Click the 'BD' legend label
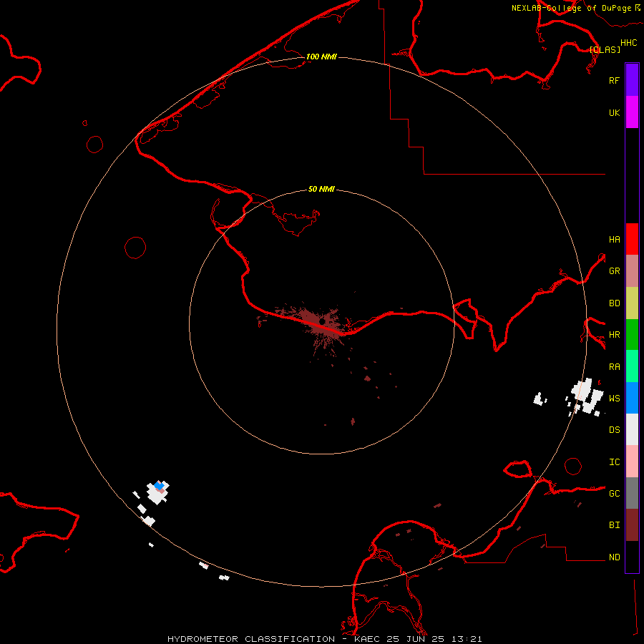This screenshot has width=644, height=644. click(x=614, y=303)
